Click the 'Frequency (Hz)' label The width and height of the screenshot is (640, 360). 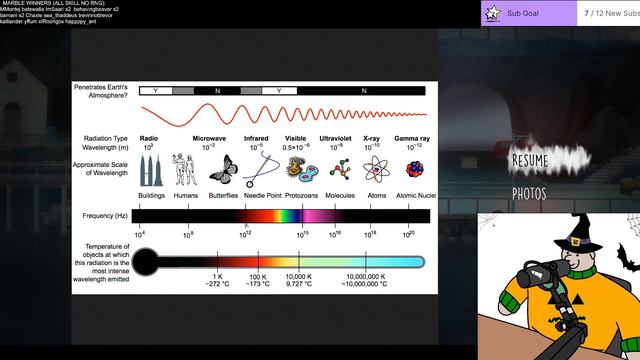[105, 216]
